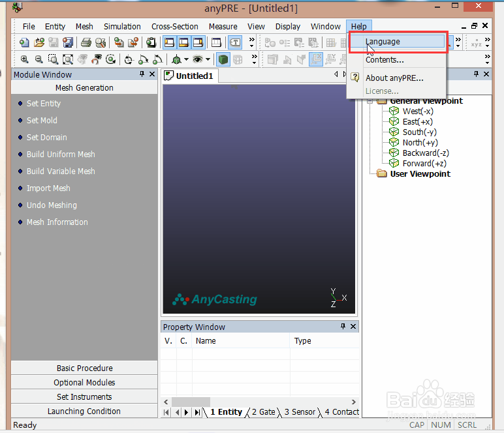The width and height of the screenshot is (504, 433).
Task: Open the File menu
Action: point(29,26)
